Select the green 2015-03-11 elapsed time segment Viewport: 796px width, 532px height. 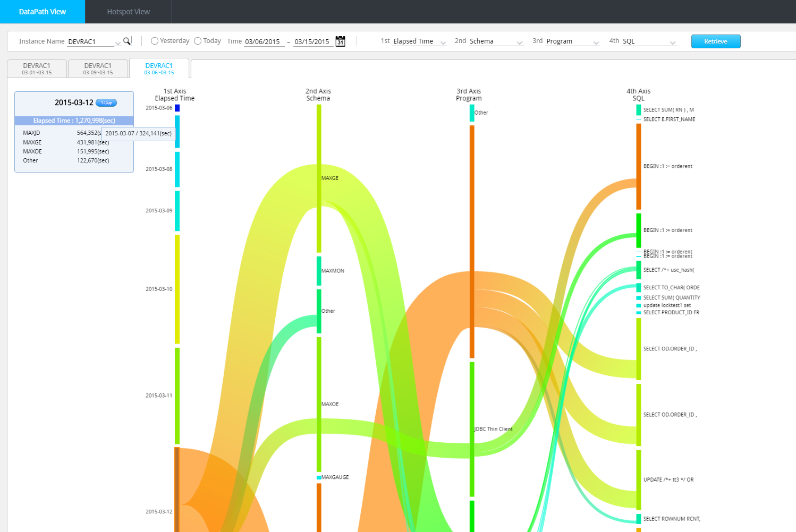coord(177,396)
